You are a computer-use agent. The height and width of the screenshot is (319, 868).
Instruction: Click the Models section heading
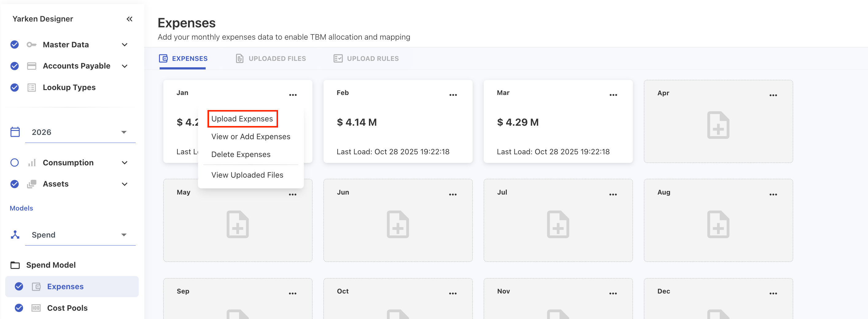[21, 208]
